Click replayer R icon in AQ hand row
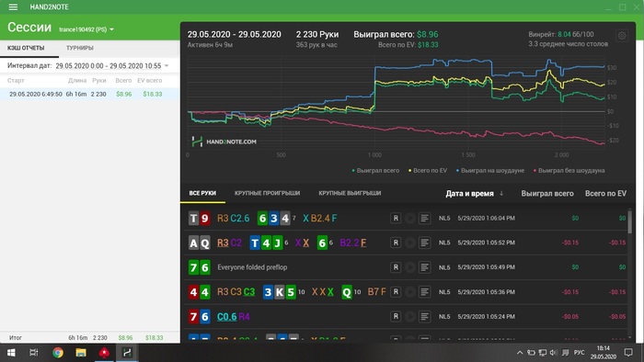The image size is (644, 362). 396,243
